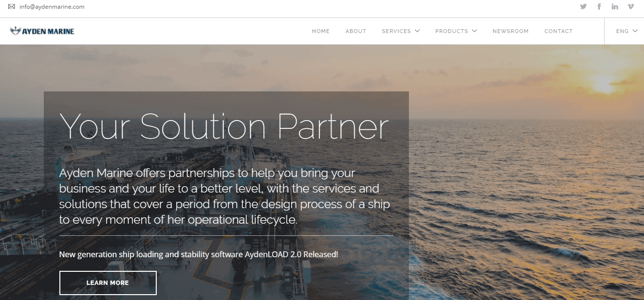Click the Learn More button
This screenshot has width=644, height=300.
(x=108, y=283)
